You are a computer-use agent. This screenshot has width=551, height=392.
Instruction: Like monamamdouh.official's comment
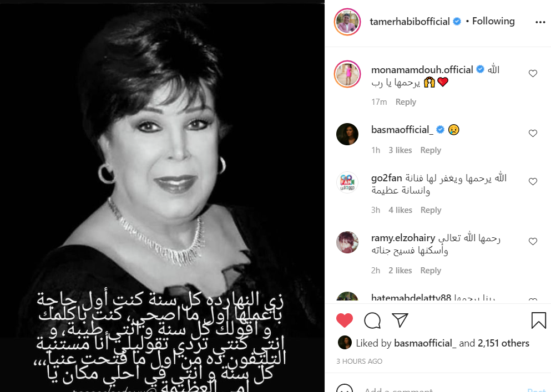coord(533,73)
